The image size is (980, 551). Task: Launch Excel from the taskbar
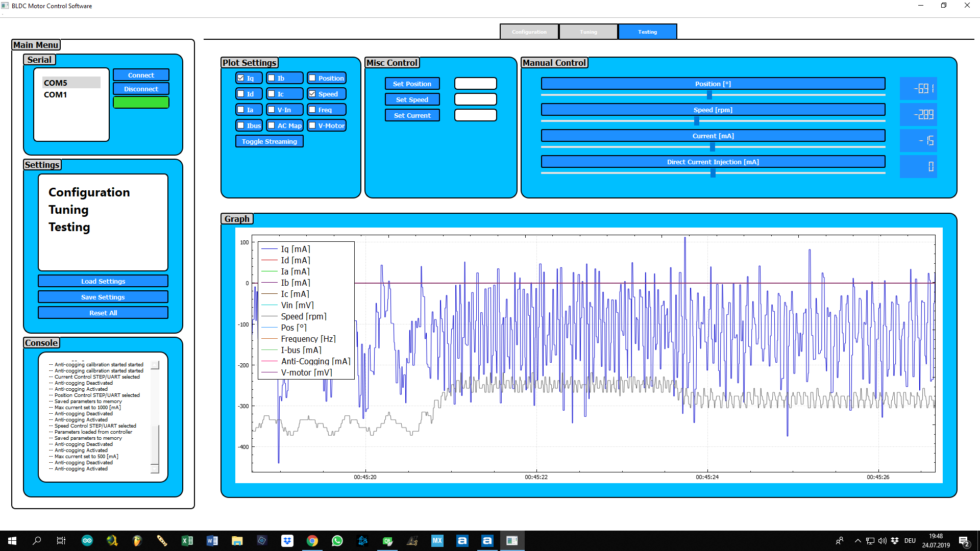187,541
